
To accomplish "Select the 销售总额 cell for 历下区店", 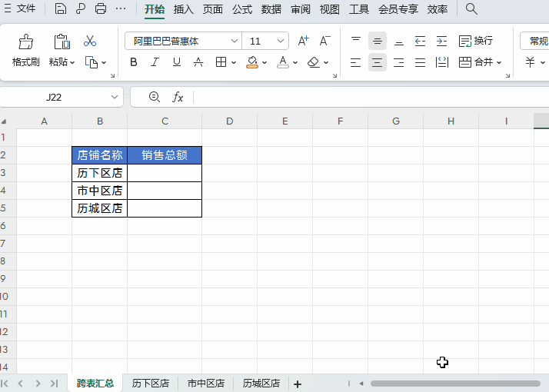I will pyautogui.click(x=165, y=173).
